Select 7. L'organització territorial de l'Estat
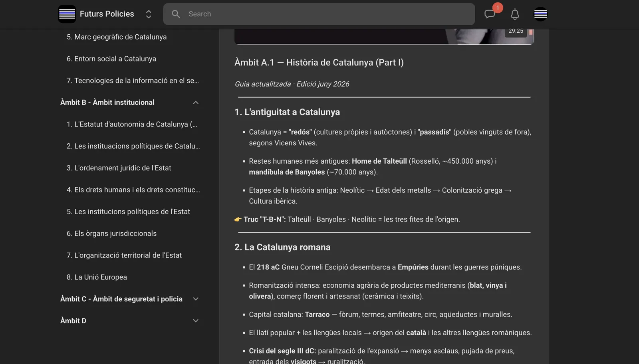The width and height of the screenshot is (639, 364). click(124, 255)
